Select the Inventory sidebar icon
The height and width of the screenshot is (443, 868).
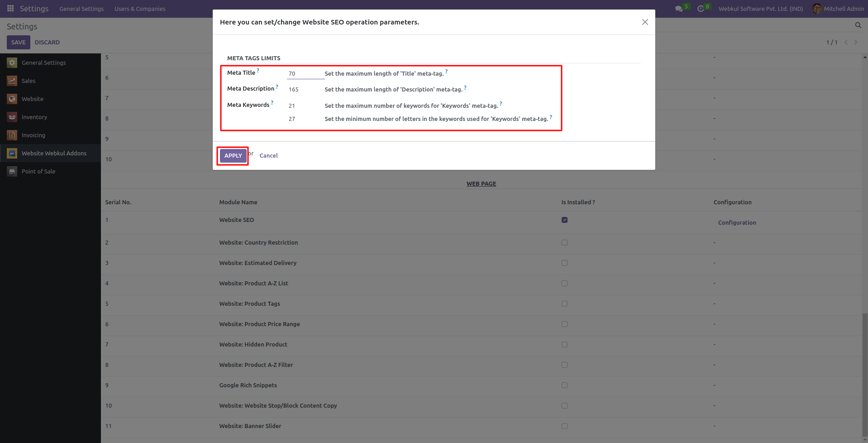(x=12, y=117)
